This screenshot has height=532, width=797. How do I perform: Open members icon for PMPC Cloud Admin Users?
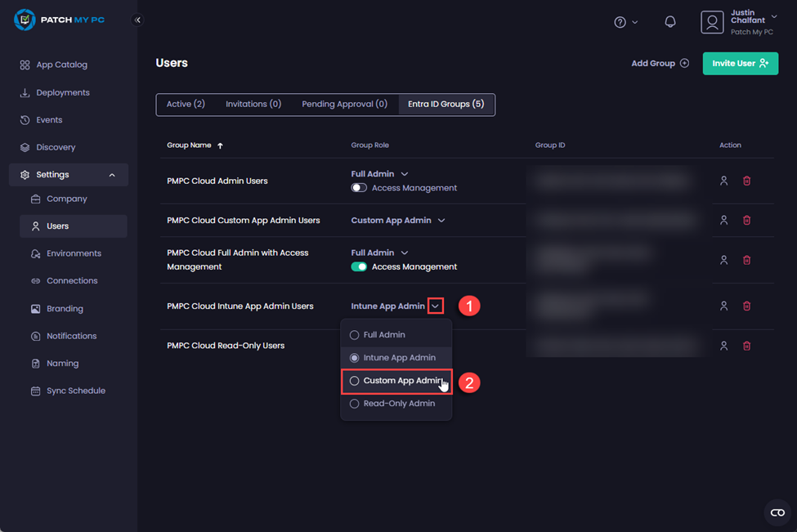(723, 181)
